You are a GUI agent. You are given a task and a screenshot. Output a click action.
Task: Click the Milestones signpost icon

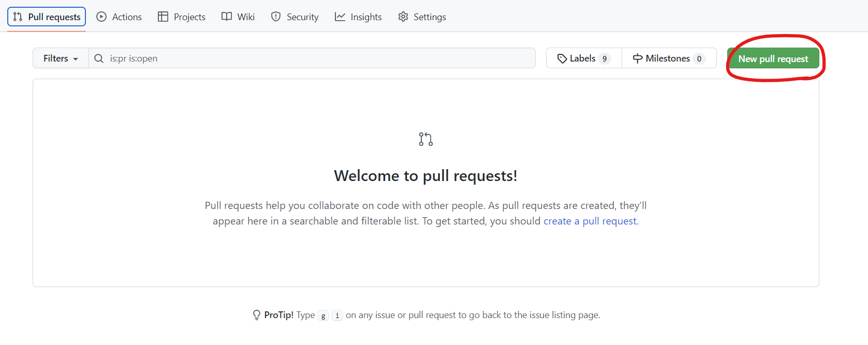[x=638, y=58]
